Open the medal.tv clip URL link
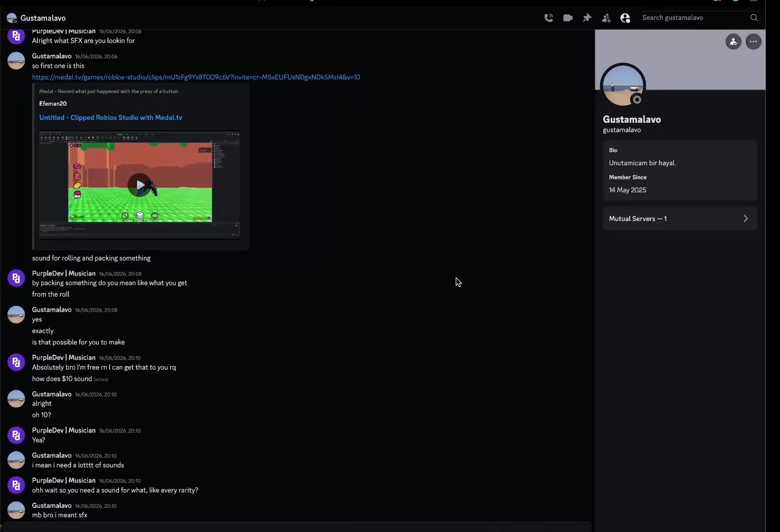This screenshot has height=532, width=780. [196, 77]
